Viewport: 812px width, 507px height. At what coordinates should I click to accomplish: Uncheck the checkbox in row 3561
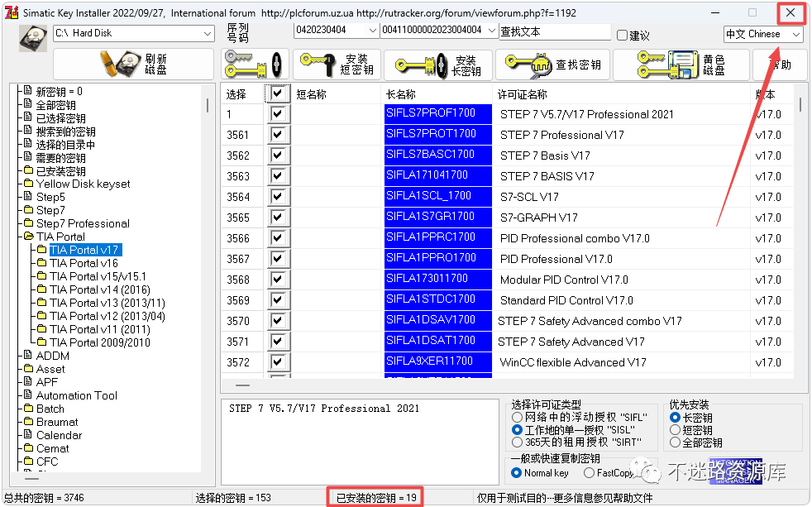coord(278,135)
